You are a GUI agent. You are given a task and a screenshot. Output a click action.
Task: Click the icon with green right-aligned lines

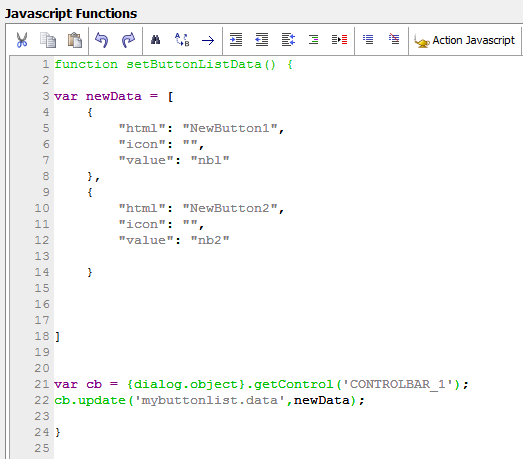[x=314, y=40]
